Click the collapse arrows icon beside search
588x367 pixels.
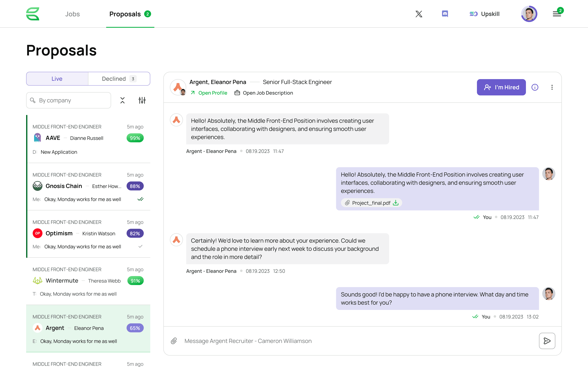click(x=122, y=100)
